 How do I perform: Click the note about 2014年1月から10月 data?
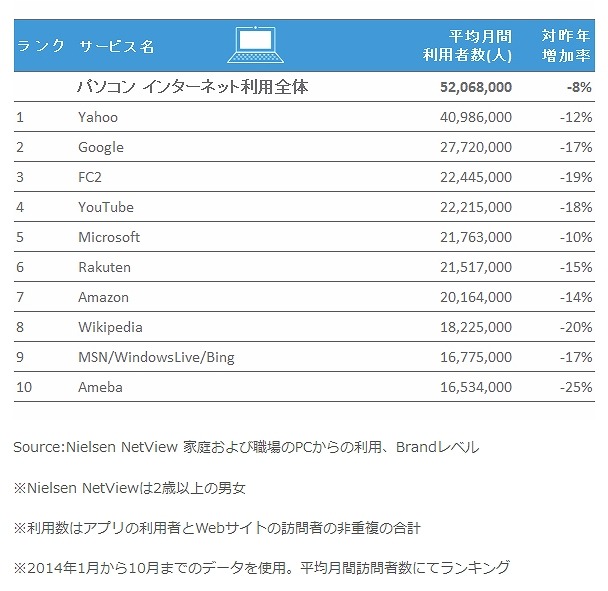262,567
